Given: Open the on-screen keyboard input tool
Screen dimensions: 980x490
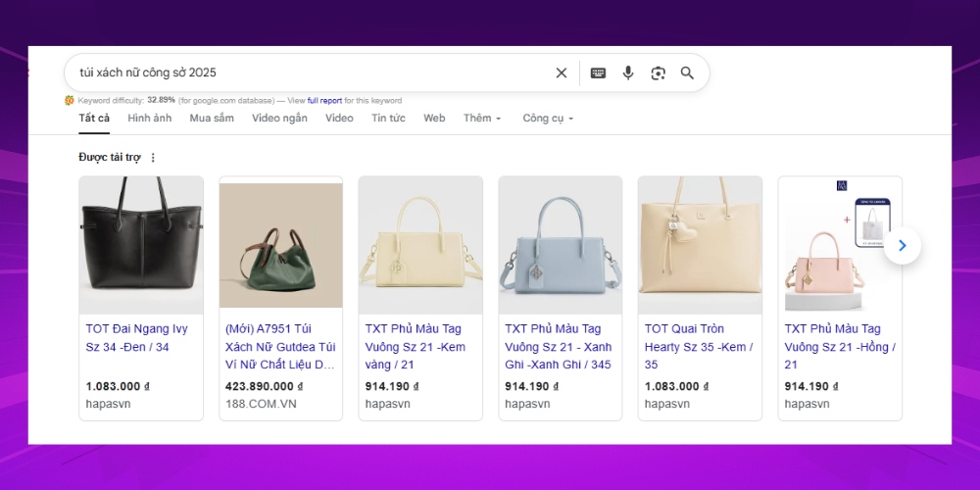Looking at the screenshot, I should [598, 73].
